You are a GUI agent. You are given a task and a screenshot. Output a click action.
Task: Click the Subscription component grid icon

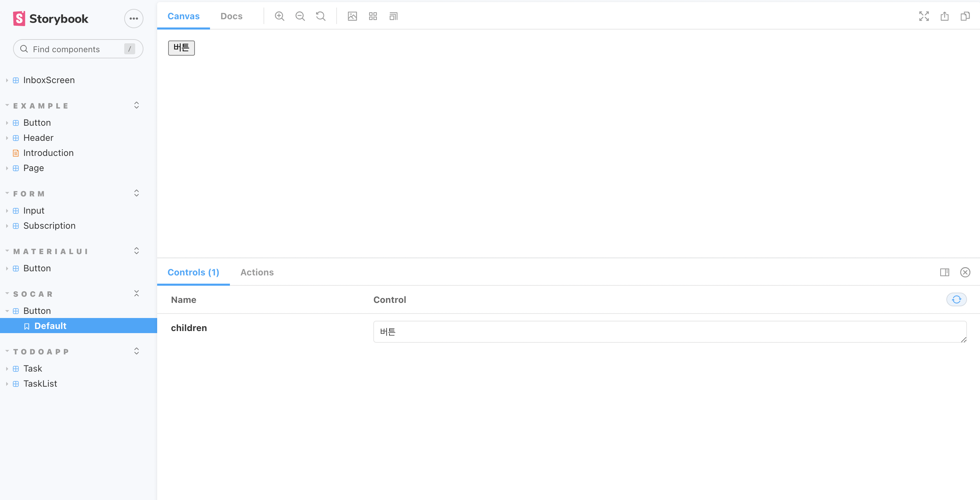point(15,226)
